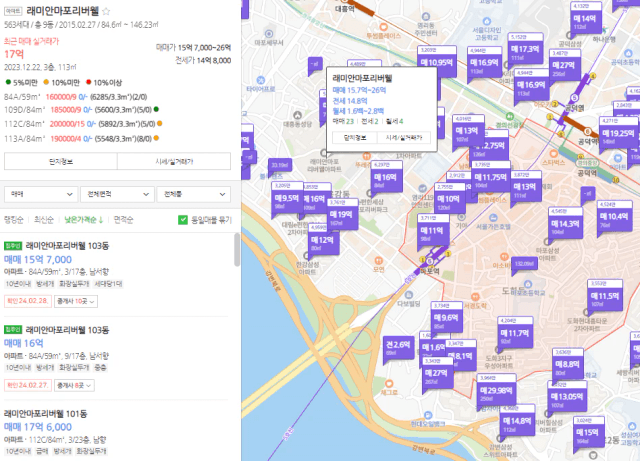Click the 타이어프로 map icon

[260, 80]
